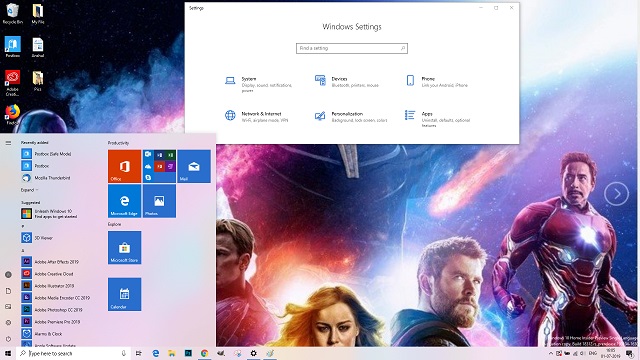Open Edge from the taskbar
The width and height of the screenshot is (640, 360).
click(156, 353)
